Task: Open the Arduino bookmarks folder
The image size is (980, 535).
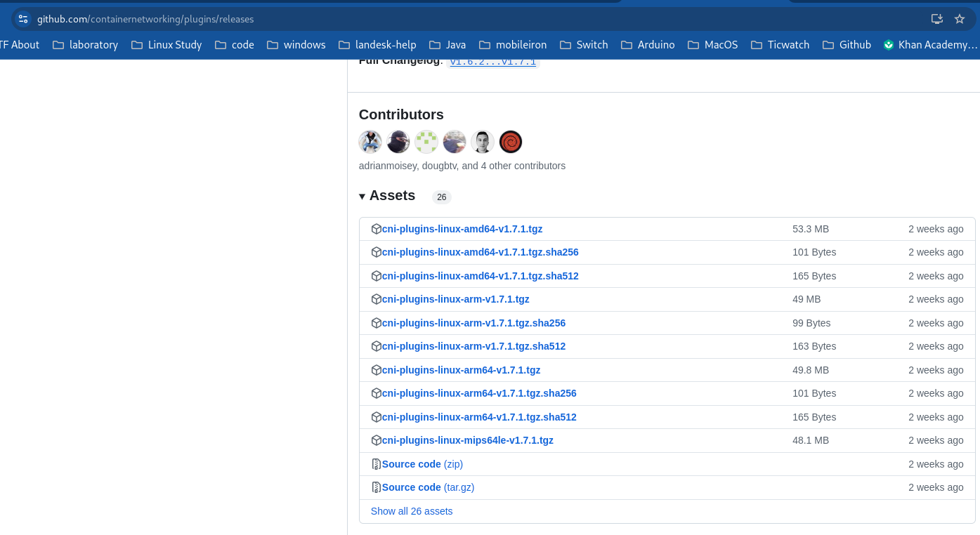Action: coord(647,44)
